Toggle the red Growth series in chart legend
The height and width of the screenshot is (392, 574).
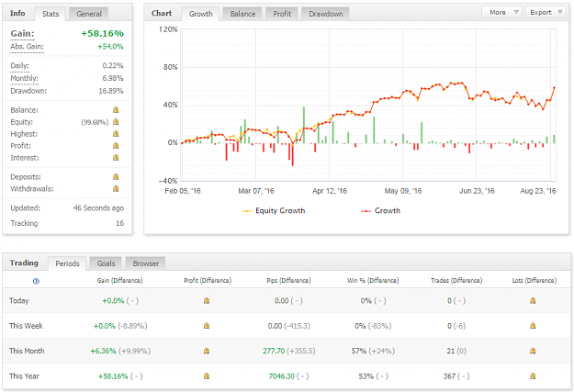(x=381, y=211)
